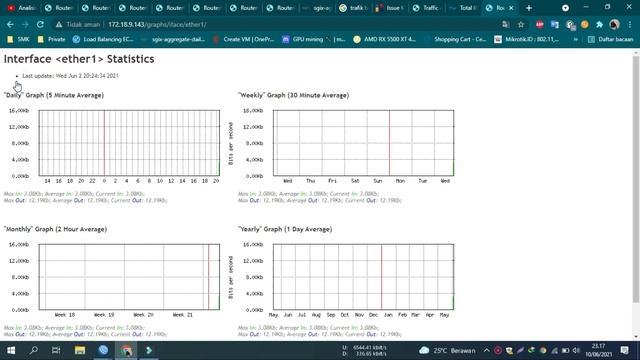Screen dimensions: 640x360
Task: Click the vertical page scrollbar
Action: [636, 180]
